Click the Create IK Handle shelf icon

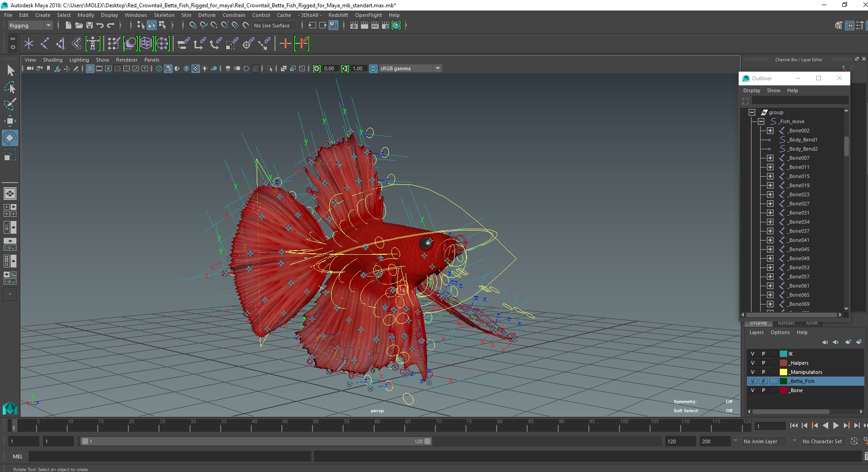click(60, 44)
